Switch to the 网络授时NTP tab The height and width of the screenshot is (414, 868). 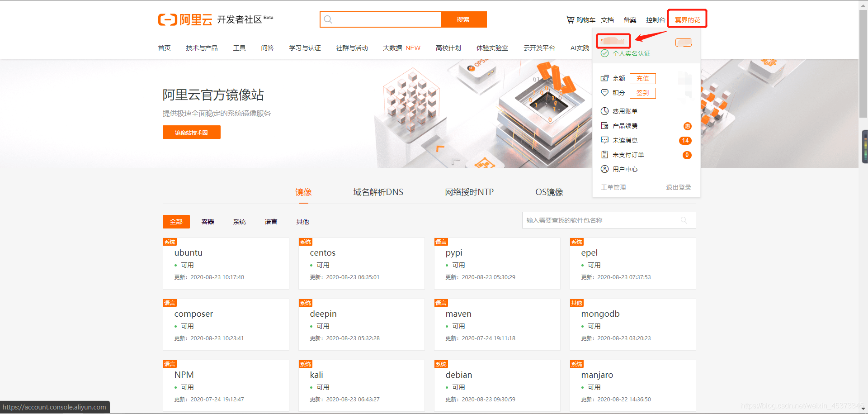469,192
